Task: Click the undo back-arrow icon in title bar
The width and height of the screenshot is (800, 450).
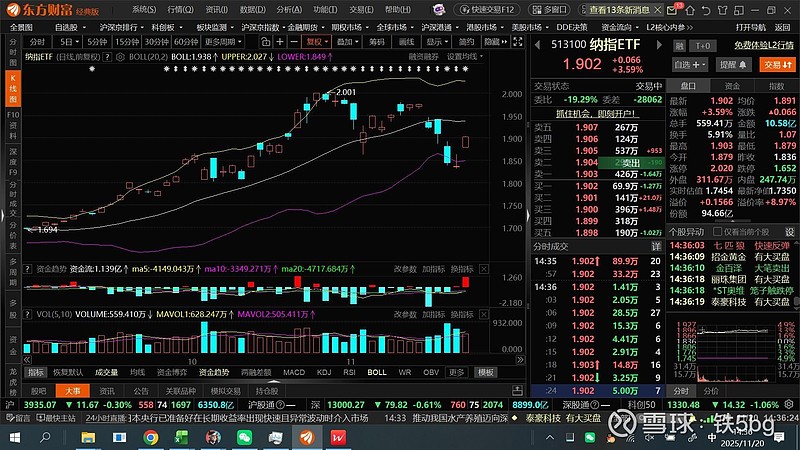Action: (x=706, y=10)
